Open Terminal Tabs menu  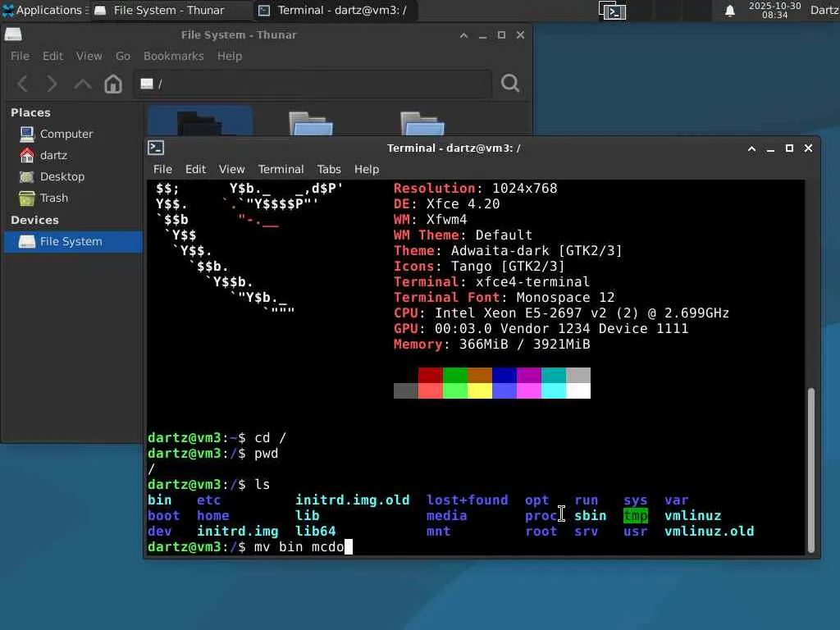coord(329,169)
